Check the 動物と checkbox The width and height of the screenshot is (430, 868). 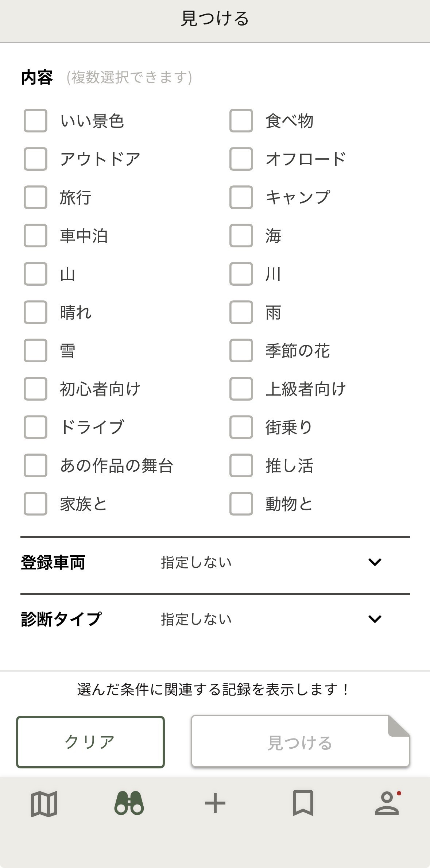point(241,504)
